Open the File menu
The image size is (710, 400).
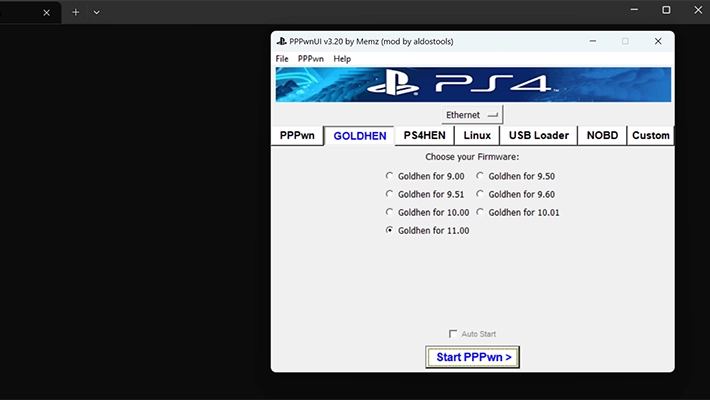click(x=282, y=59)
